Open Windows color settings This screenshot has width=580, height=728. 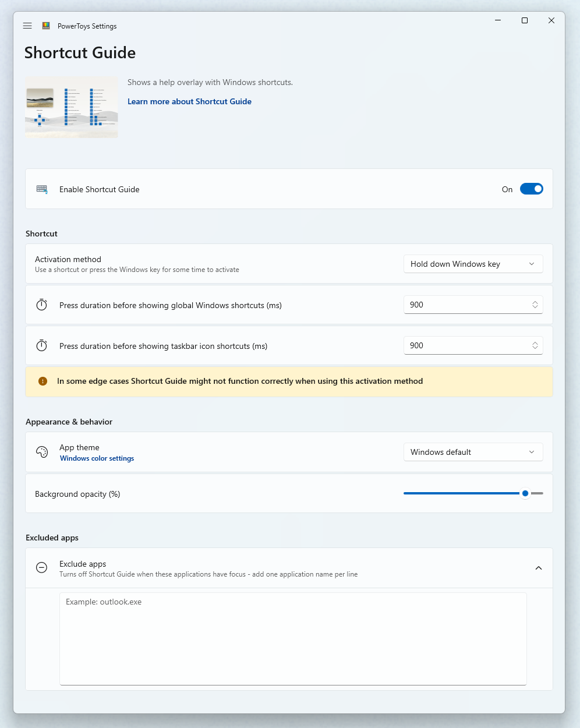97,458
